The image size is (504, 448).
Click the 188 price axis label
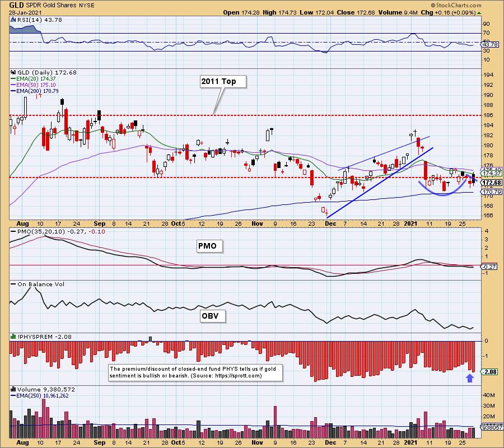point(488,105)
